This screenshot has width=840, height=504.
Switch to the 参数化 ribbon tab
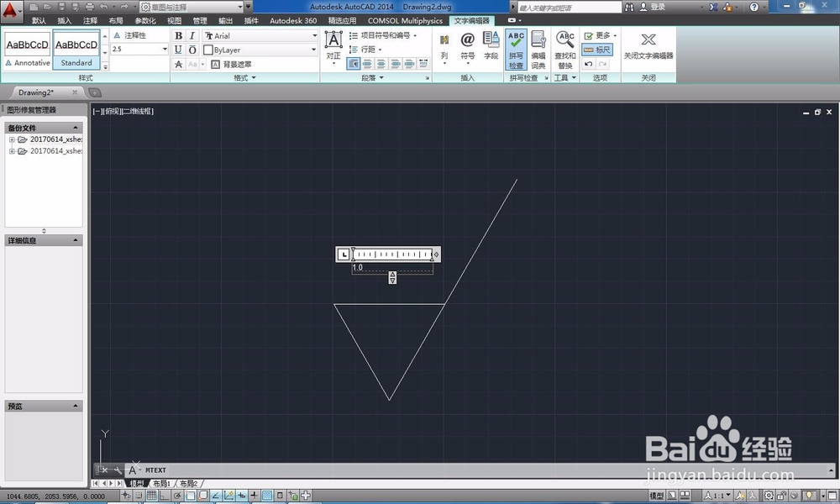[144, 21]
